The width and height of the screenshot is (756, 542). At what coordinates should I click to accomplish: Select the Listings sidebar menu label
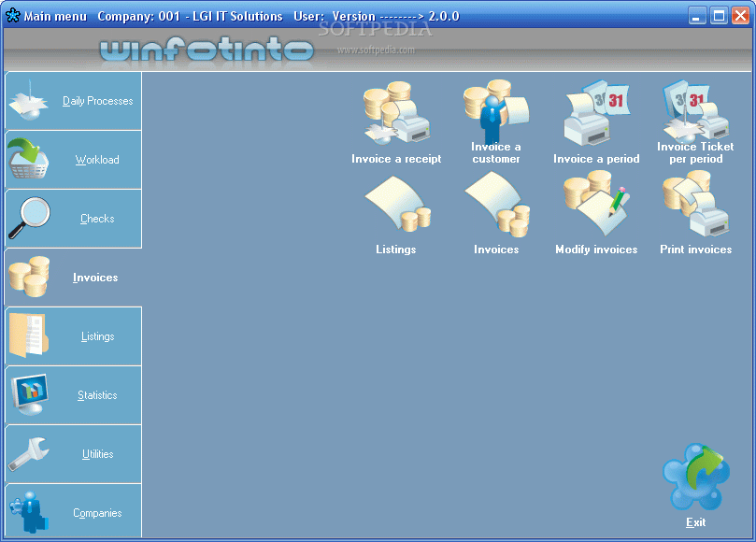[x=98, y=336]
